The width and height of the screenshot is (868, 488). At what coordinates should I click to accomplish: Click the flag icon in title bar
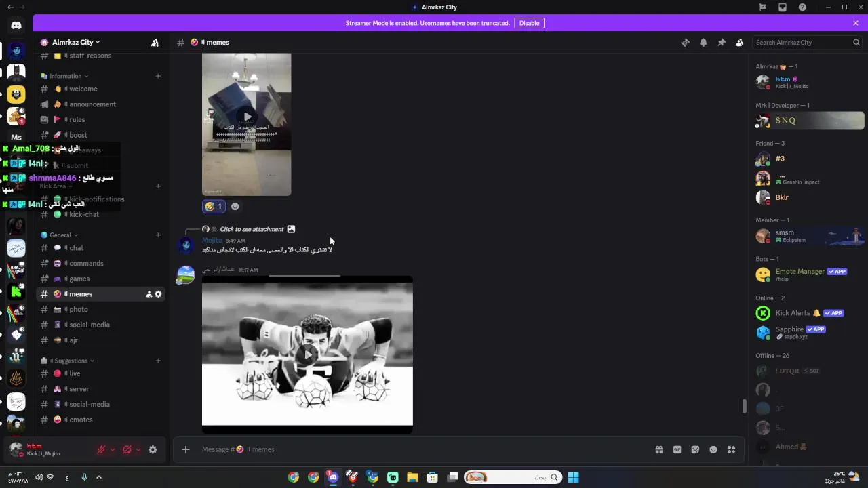pyautogui.click(x=763, y=7)
